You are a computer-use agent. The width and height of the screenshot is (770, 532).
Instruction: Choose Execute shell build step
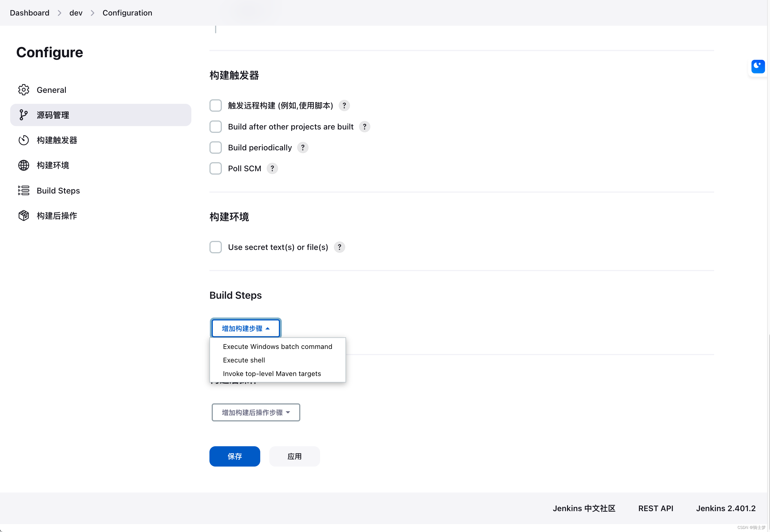coord(277,360)
